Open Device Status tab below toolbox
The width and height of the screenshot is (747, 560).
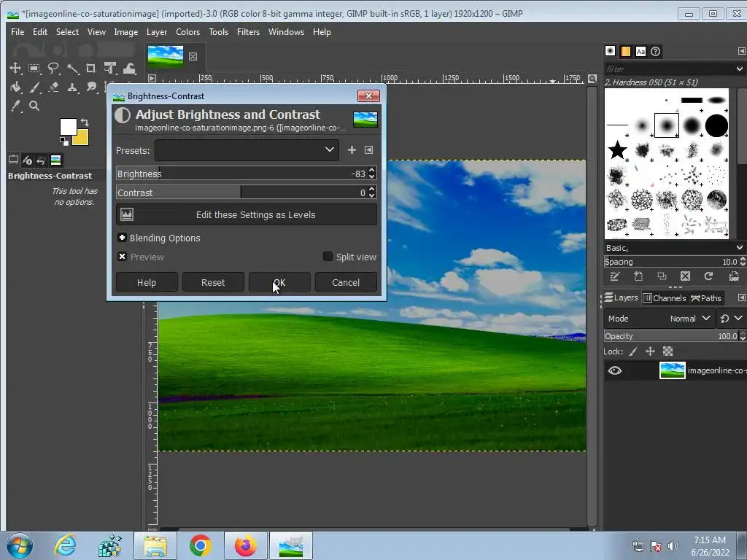pyautogui.click(x=27, y=160)
